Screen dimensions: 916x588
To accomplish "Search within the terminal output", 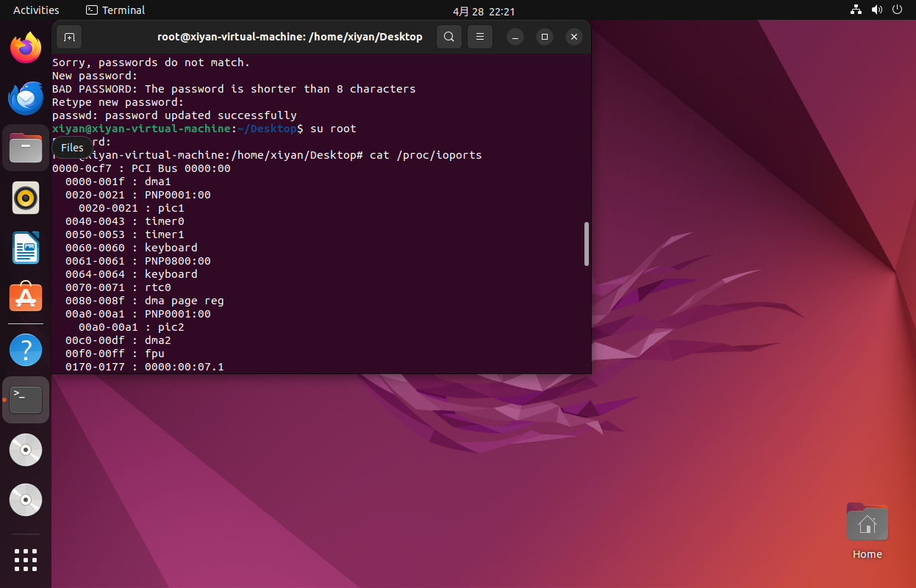I will click(x=449, y=37).
